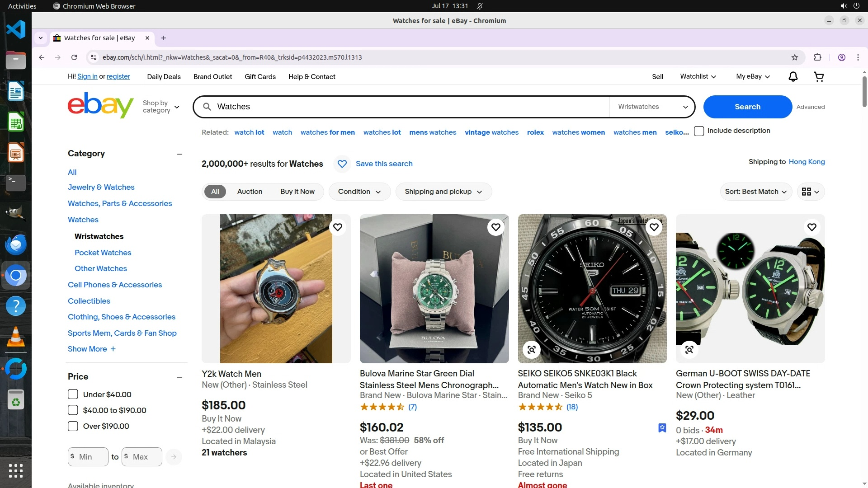Enable the Over $190.00 price filter
The height and width of the screenshot is (488, 868).
click(x=73, y=426)
